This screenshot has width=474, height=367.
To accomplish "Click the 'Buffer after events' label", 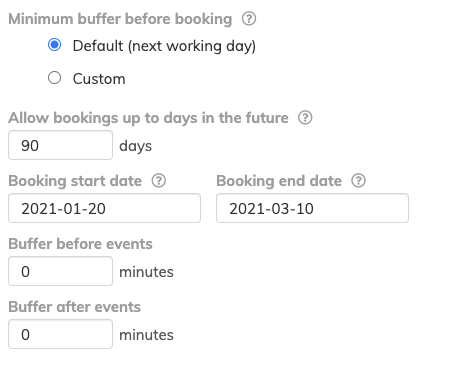I will [x=75, y=307].
